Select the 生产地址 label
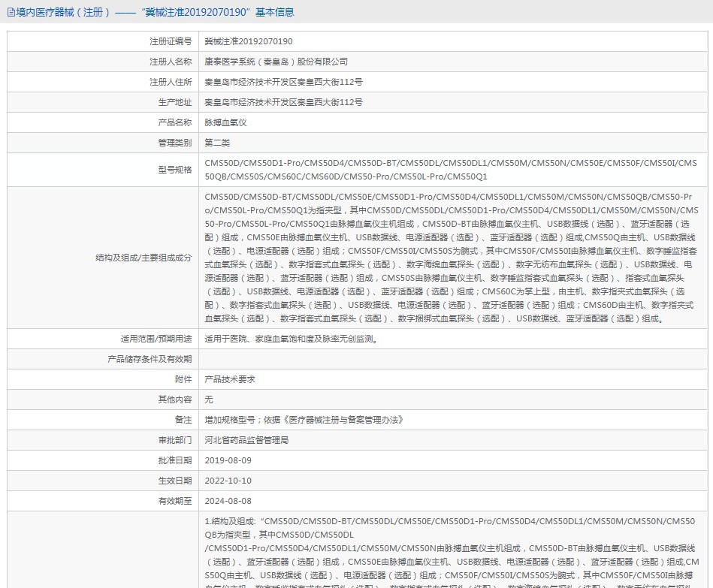 (x=175, y=102)
